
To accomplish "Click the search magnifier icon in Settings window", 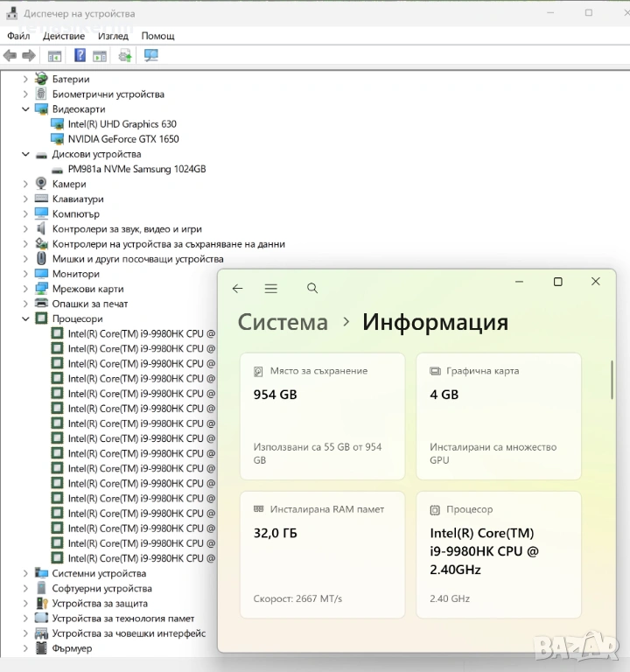I will [x=312, y=289].
